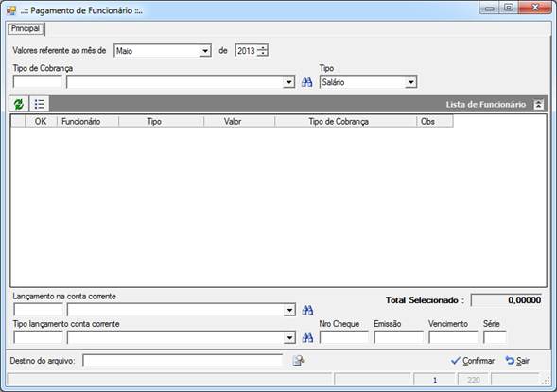Click the Obs column header
Screen dimensions: 557x392
[x=435, y=121]
